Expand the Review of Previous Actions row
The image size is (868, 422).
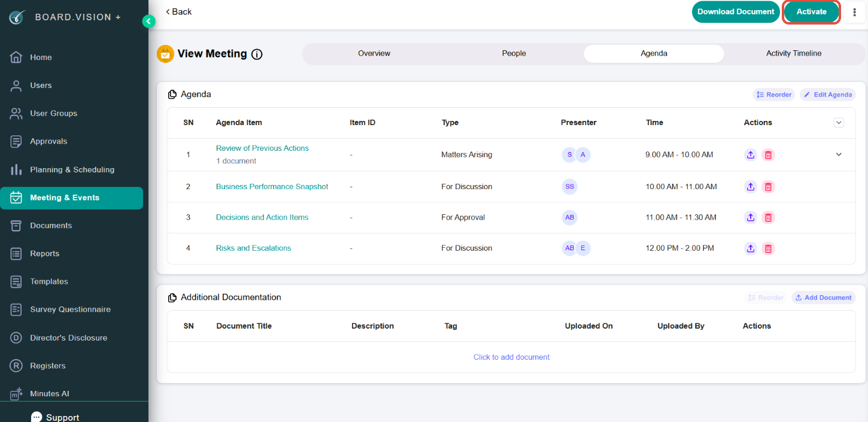point(839,154)
